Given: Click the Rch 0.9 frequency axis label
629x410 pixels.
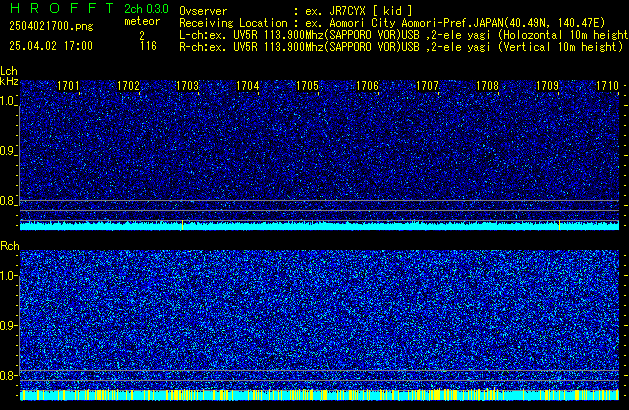Looking at the screenshot, I should pyautogui.click(x=8, y=325).
